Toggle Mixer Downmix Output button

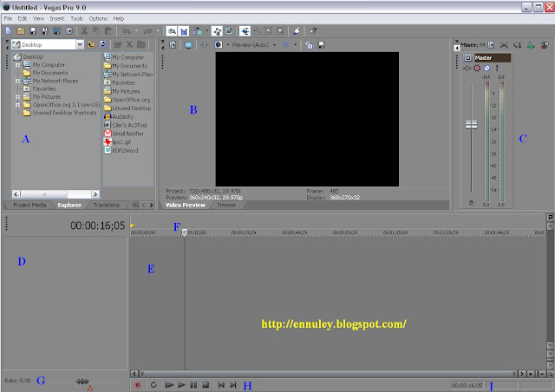(x=504, y=45)
